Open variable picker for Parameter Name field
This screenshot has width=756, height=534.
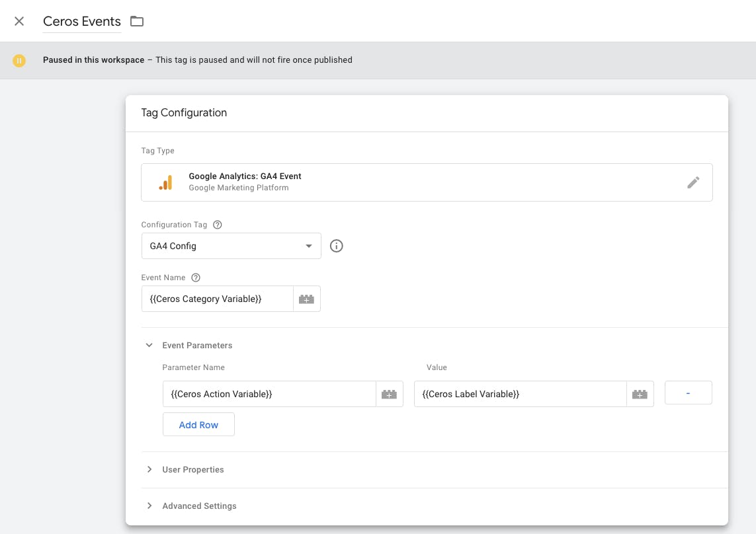(x=389, y=394)
